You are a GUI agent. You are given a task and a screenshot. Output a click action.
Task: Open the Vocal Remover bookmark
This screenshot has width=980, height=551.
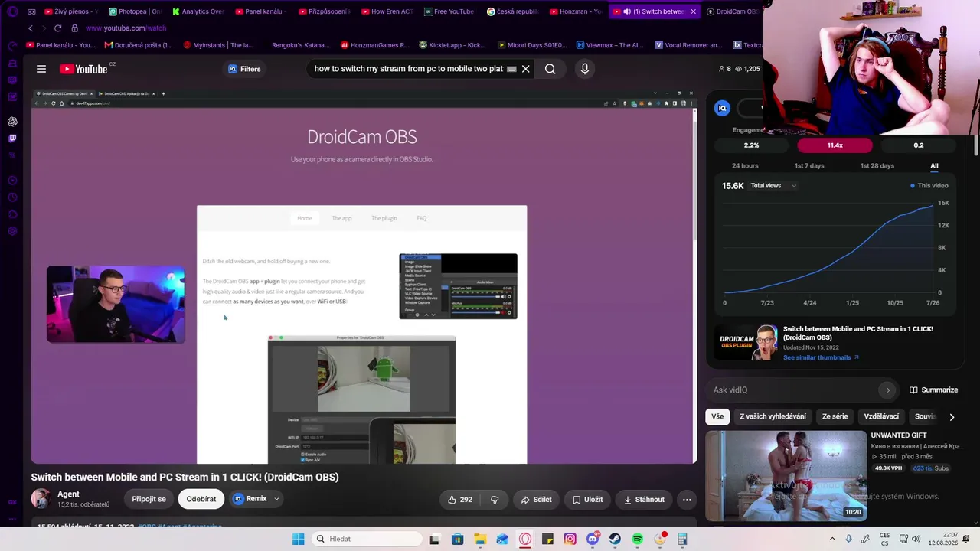click(688, 45)
